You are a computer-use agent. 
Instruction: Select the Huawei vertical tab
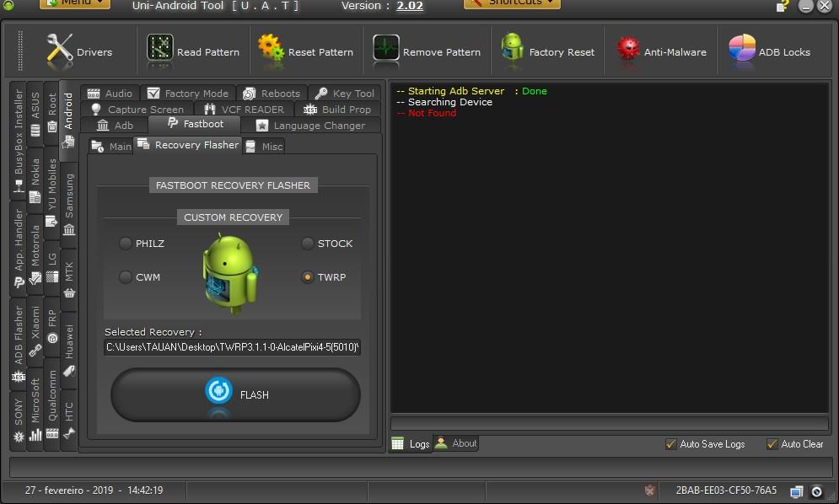click(x=68, y=350)
